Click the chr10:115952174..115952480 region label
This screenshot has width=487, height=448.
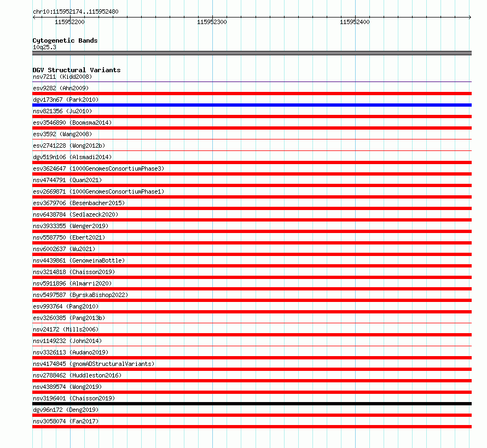76,12
